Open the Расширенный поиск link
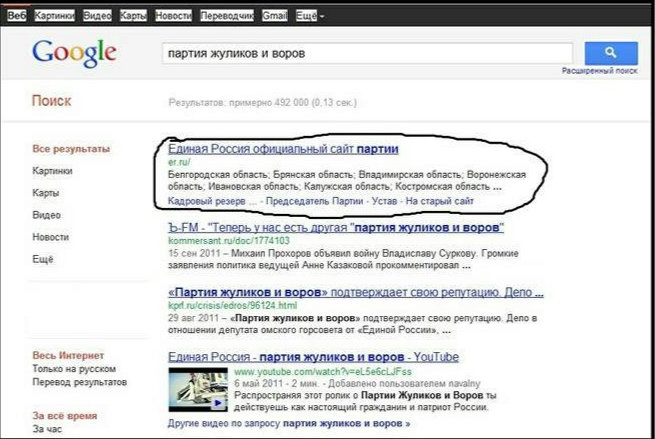Image resolution: width=655 pixels, height=439 pixels. point(599,71)
